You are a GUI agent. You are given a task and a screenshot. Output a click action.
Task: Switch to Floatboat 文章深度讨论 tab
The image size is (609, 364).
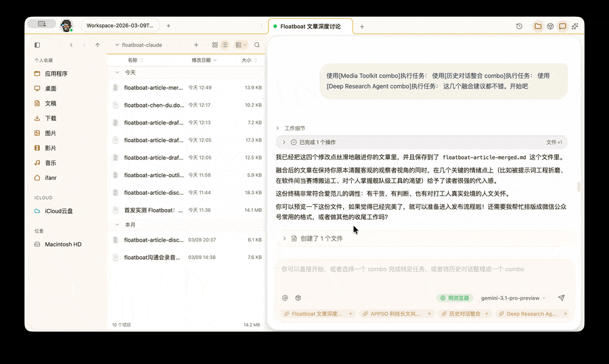coord(311,27)
